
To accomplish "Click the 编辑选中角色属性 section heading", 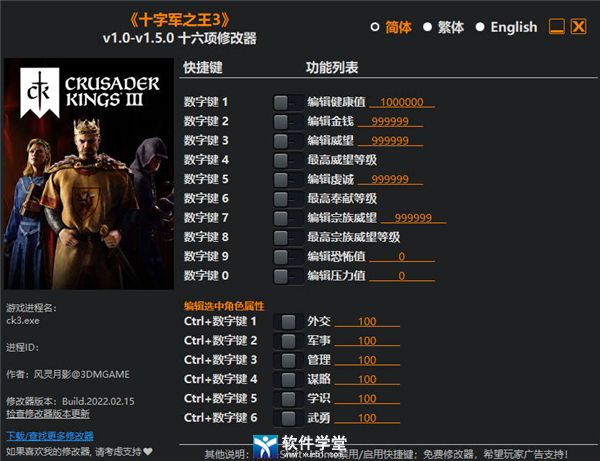I will tap(224, 306).
